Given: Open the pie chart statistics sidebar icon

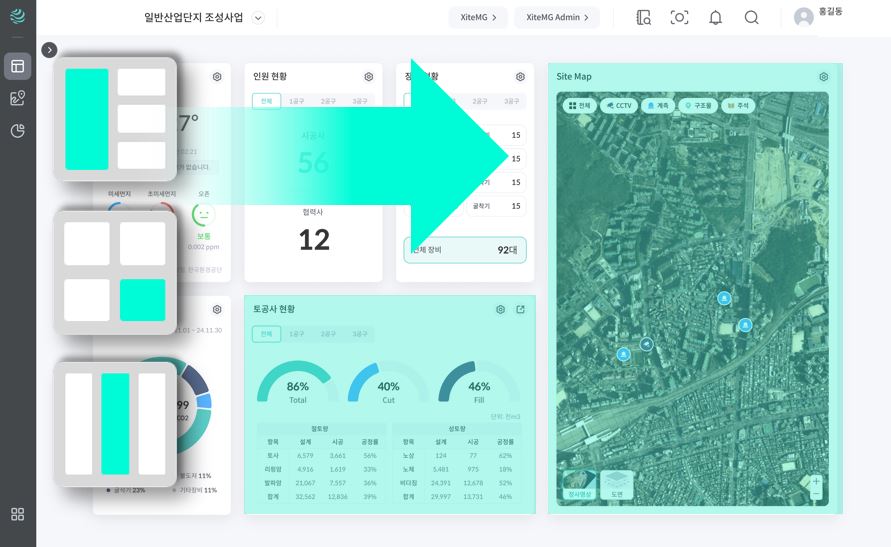Looking at the screenshot, I should pyautogui.click(x=18, y=131).
